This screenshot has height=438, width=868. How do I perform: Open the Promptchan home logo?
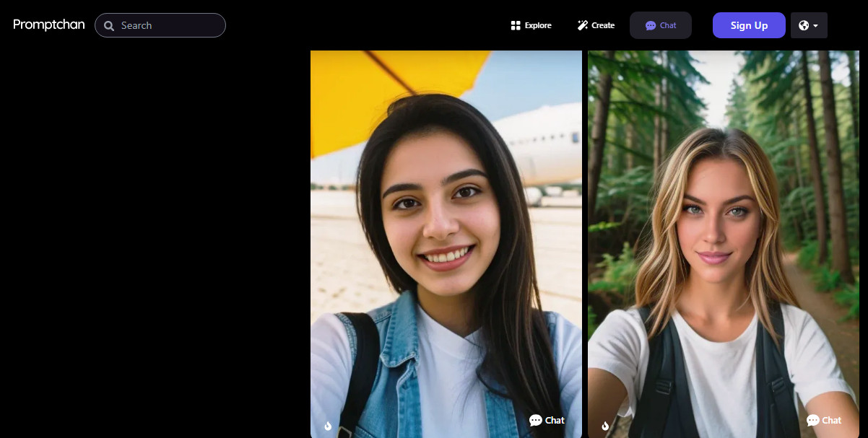click(x=49, y=25)
